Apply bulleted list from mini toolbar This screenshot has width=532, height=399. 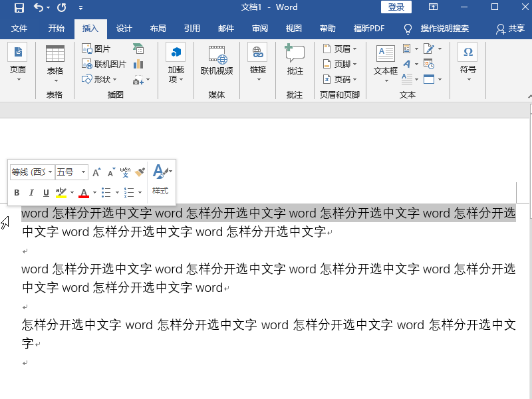(x=106, y=193)
